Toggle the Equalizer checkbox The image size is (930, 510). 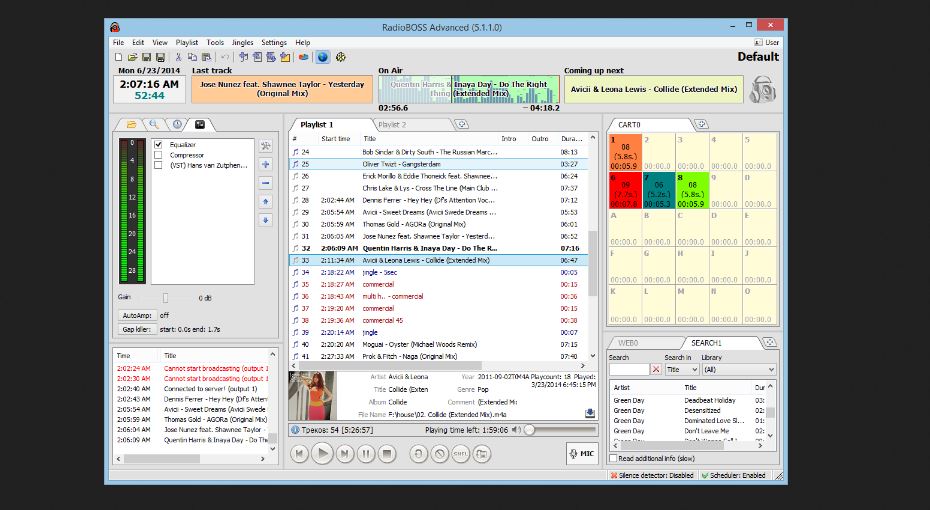coord(158,145)
